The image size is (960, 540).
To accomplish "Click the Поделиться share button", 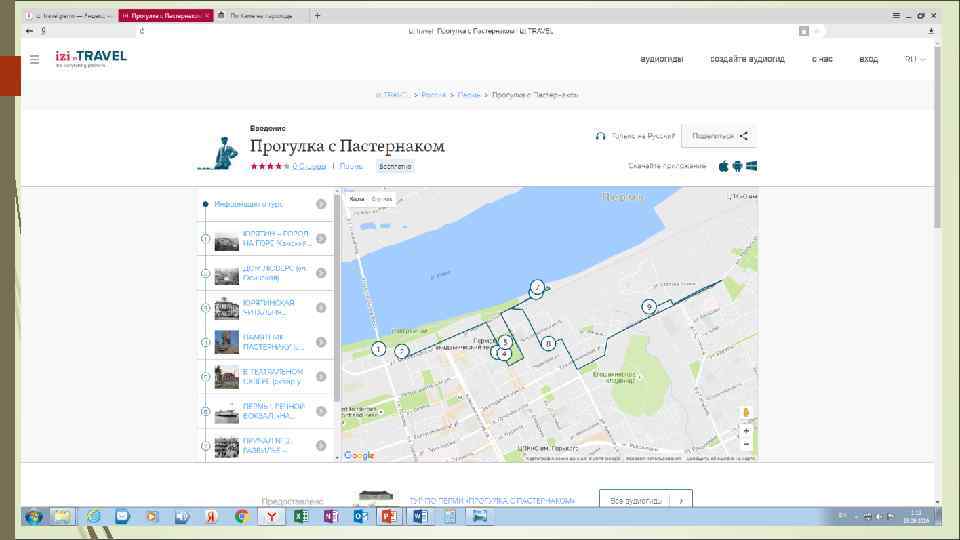I will [719, 136].
